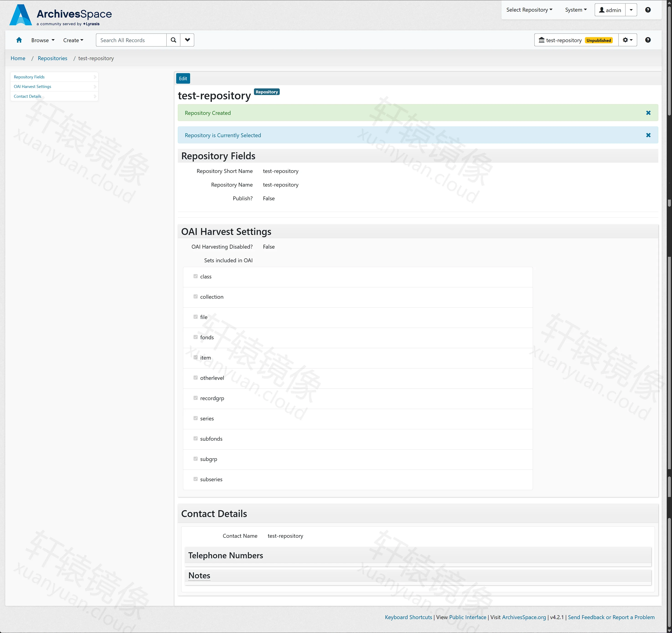
Task: Toggle the class checkbox
Action: click(x=195, y=276)
